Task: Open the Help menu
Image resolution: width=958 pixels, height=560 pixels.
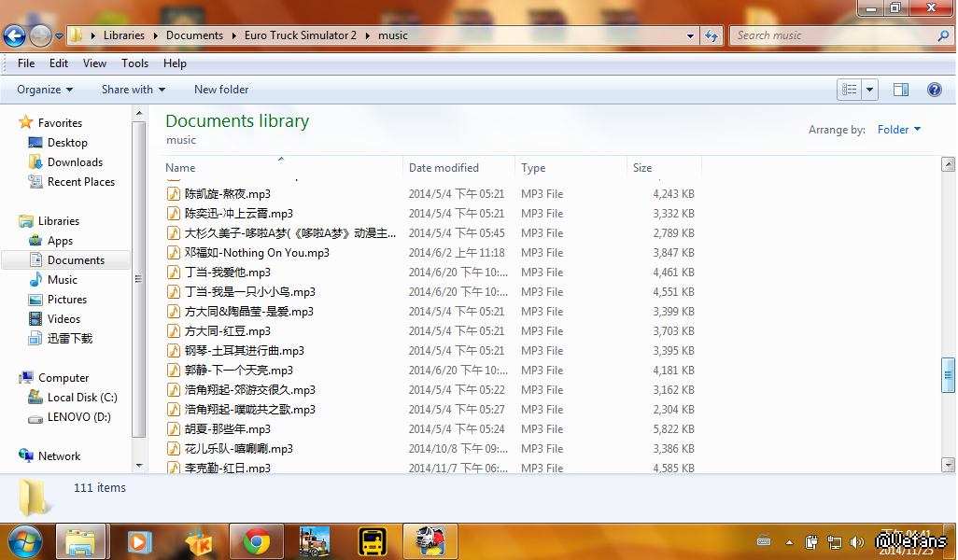Action: tap(175, 63)
